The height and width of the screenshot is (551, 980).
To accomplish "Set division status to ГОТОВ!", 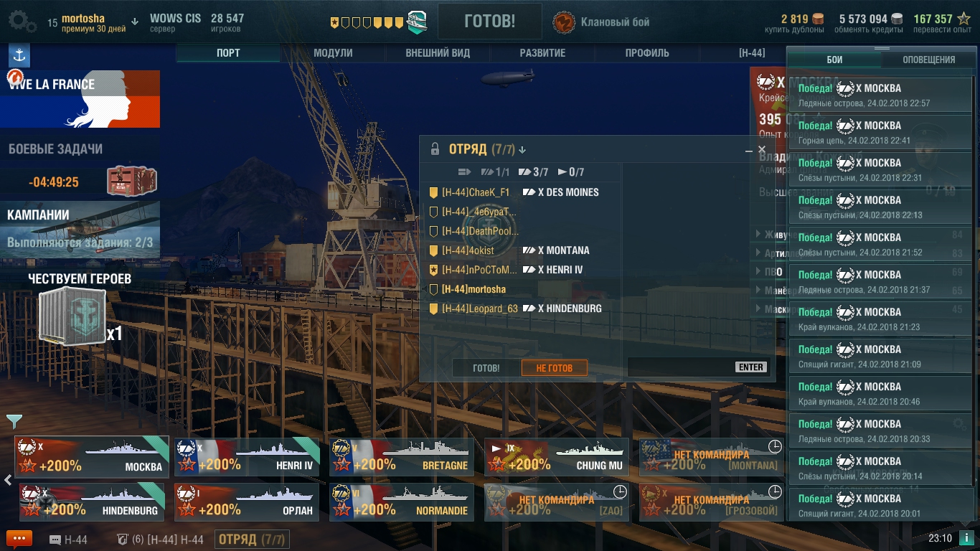I will pos(486,368).
